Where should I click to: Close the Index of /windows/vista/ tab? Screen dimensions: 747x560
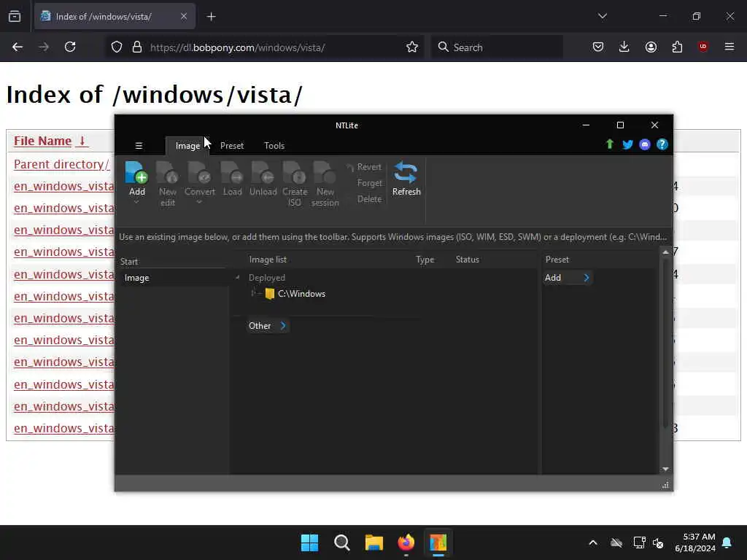(183, 17)
